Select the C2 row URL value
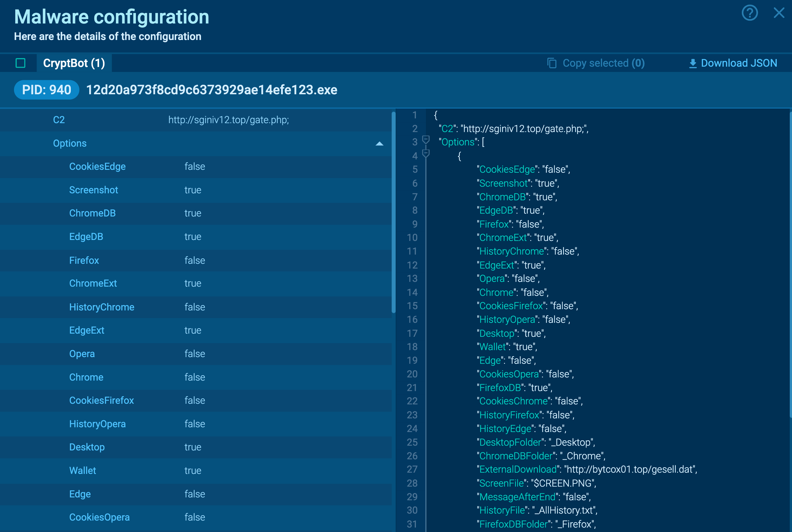 pyautogui.click(x=228, y=120)
